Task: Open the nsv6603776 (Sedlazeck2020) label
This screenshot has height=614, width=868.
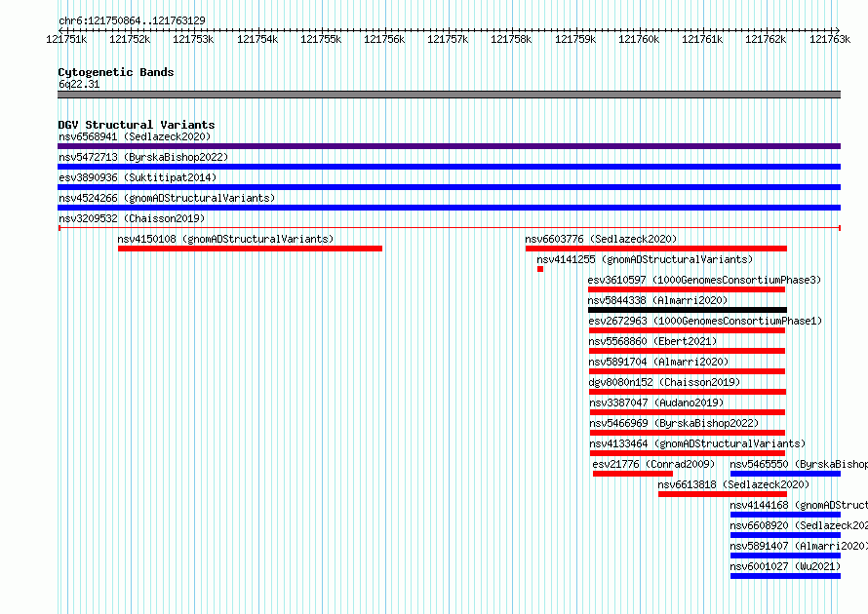Action: (601, 239)
